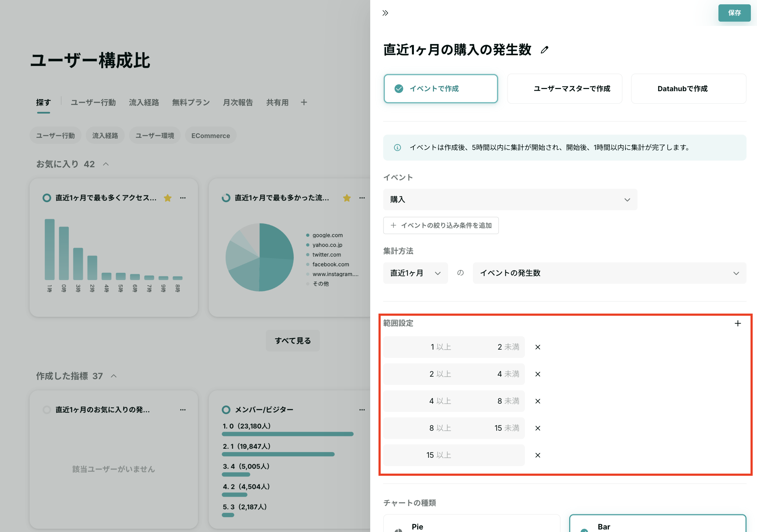This screenshot has height=532, width=757.
Task: Switch to the 月次報告 tab
Action: 238,102
